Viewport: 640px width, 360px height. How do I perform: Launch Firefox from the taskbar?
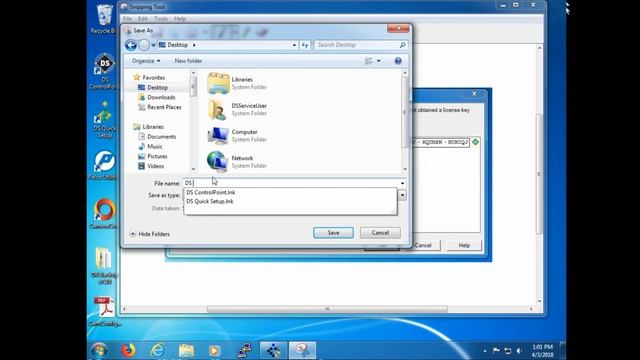[128, 350]
